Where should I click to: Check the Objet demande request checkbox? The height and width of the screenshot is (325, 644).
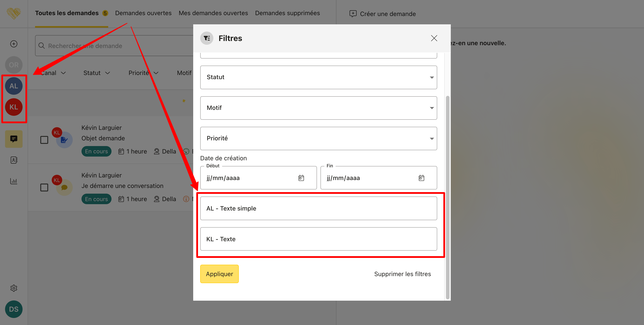click(44, 140)
